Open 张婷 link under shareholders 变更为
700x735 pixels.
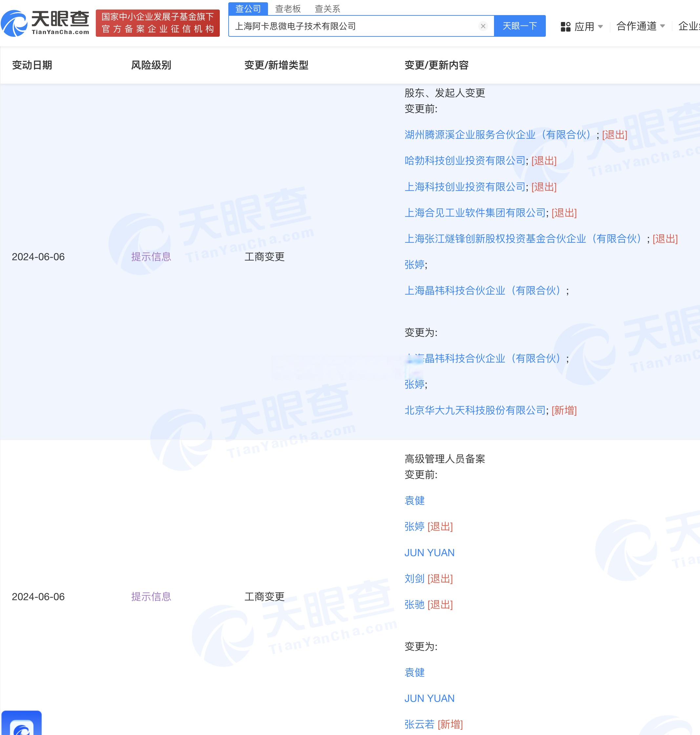[x=415, y=385]
